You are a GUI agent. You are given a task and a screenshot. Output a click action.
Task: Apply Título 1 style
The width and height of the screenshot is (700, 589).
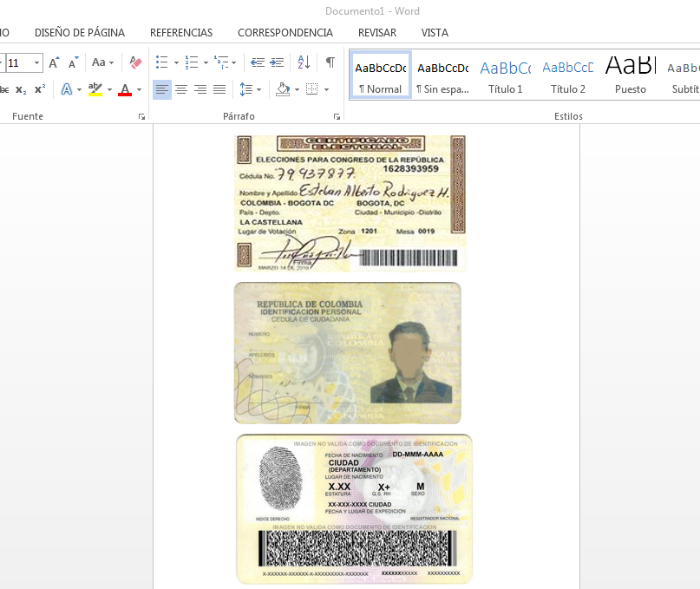[x=506, y=75]
